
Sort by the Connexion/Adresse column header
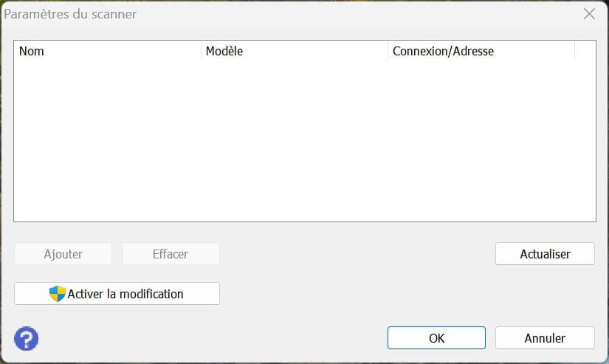coord(481,51)
